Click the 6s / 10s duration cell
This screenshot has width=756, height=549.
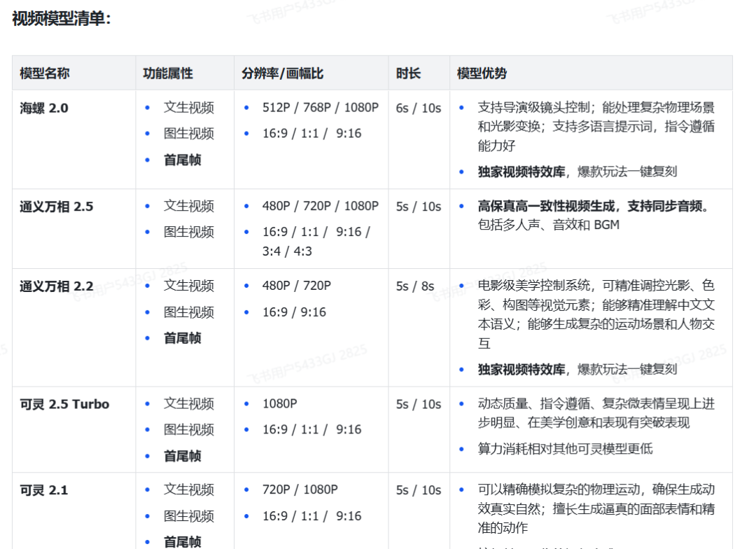tap(418, 109)
